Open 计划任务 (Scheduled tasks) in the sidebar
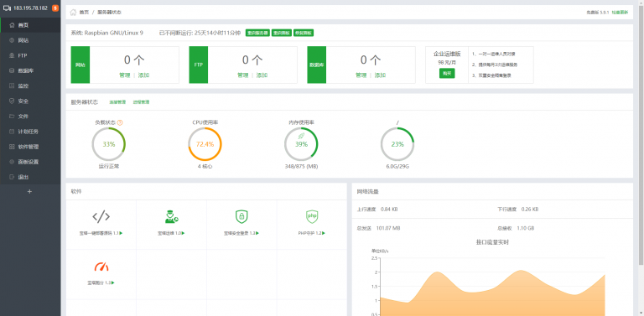The image size is (644, 316). [30, 132]
